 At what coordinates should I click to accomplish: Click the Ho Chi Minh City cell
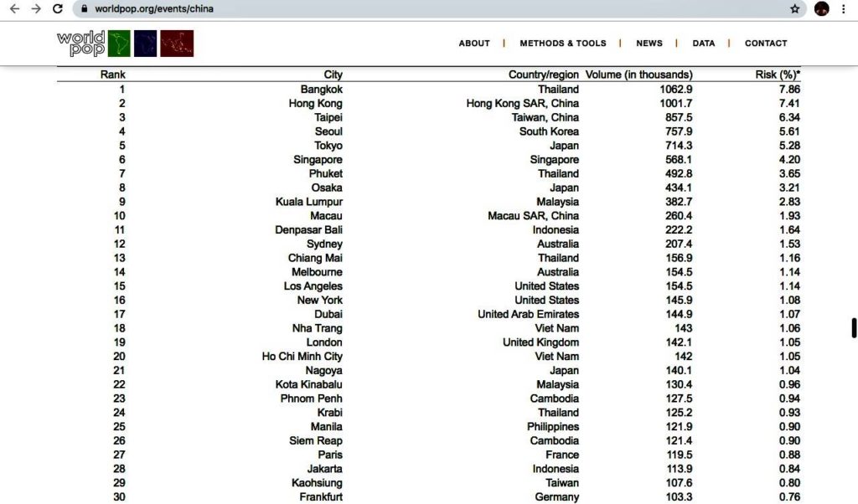point(302,357)
